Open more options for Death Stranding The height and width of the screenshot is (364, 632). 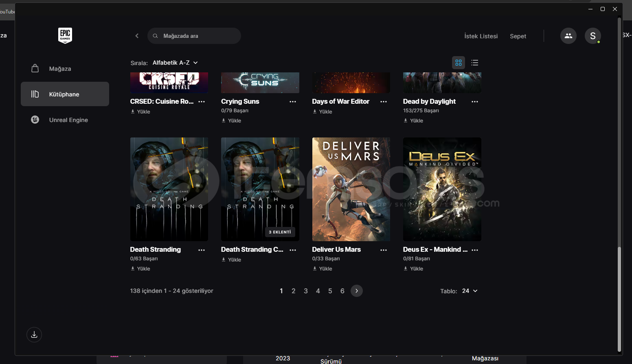point(202,250)
